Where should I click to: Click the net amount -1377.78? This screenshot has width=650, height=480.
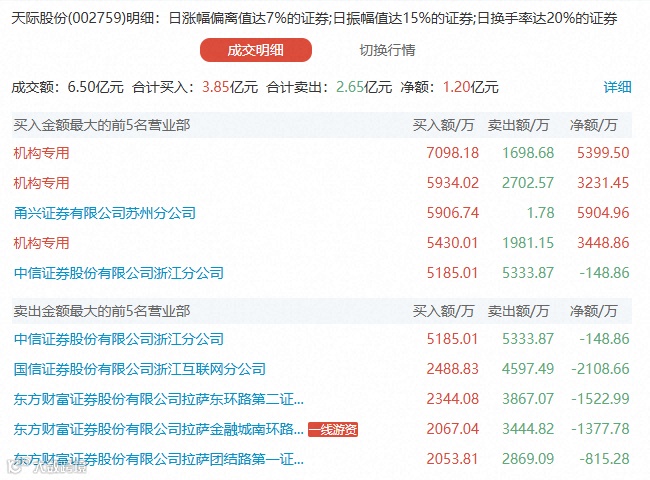point(600,429)
